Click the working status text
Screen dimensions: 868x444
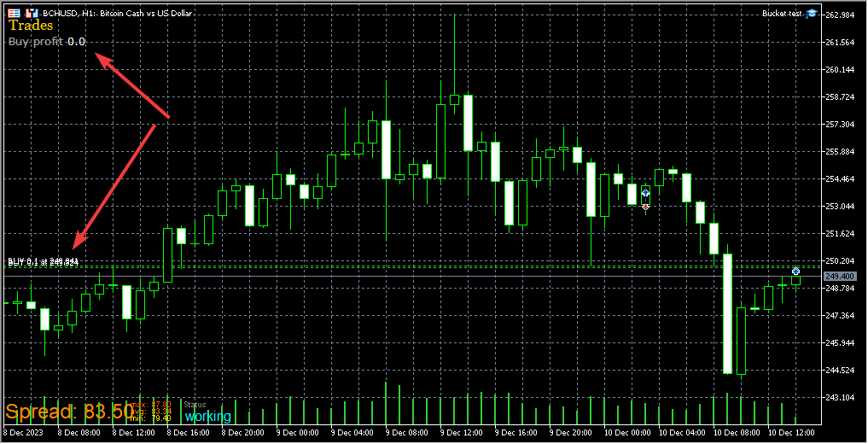(x=208, y=416)
